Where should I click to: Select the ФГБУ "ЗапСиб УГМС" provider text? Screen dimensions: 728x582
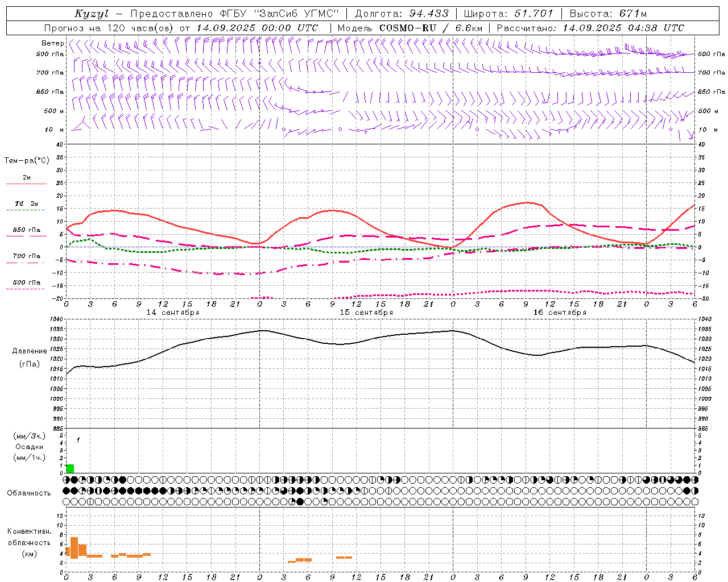(279, 14)
